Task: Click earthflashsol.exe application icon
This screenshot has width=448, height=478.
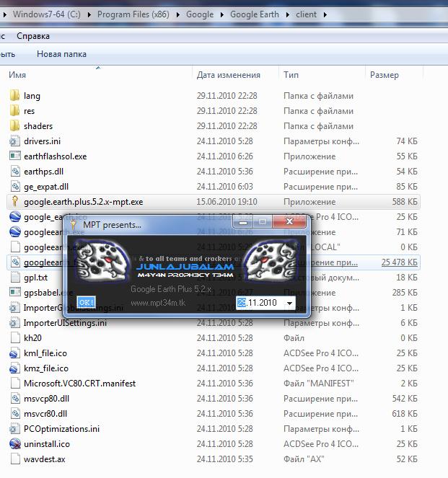Action: pyautogui.click(x=14, y=156)
